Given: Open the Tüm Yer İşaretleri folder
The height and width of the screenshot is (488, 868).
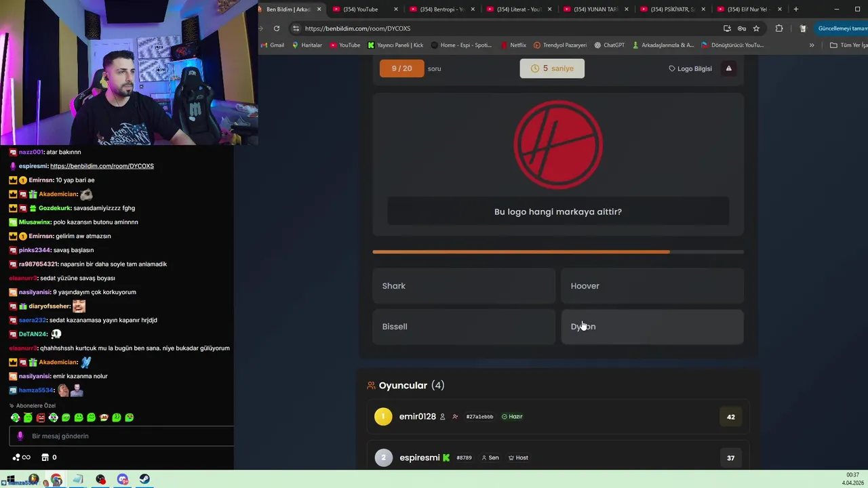Looking at the screenshot, I should pyautogui.click(x=848, y=45).
